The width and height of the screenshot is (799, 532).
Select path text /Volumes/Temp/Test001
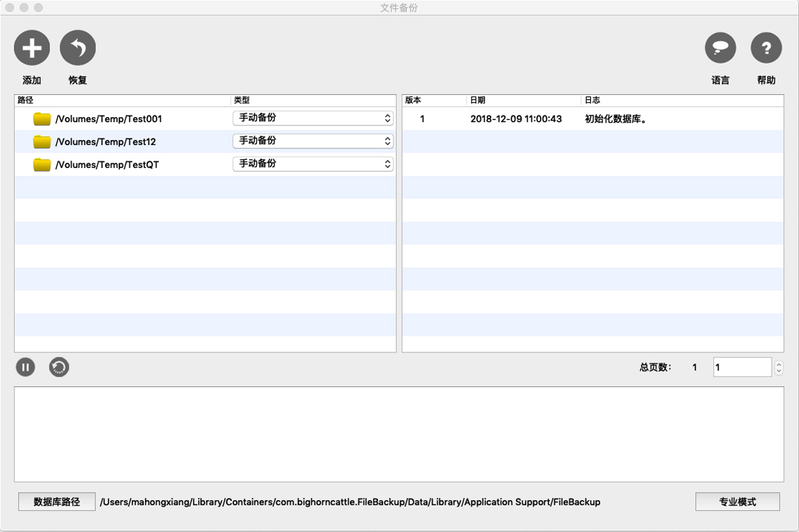[x=109, y=119]
